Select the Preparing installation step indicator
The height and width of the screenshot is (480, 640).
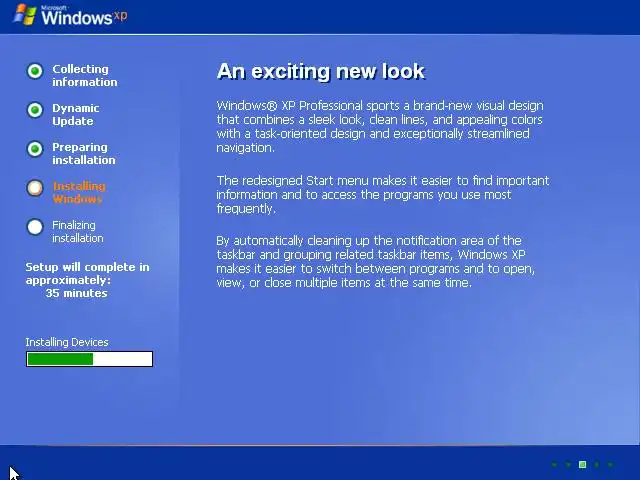35,149
